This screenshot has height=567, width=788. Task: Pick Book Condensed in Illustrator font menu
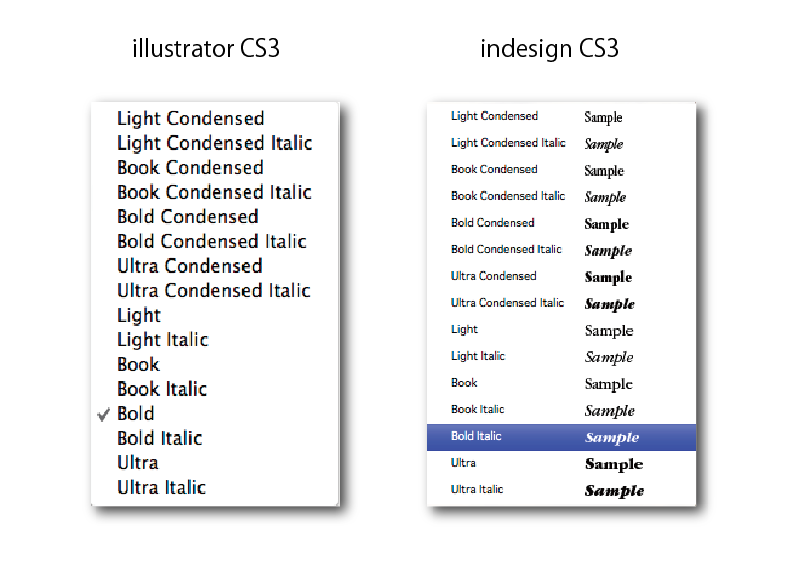click(x=190, y=167)
